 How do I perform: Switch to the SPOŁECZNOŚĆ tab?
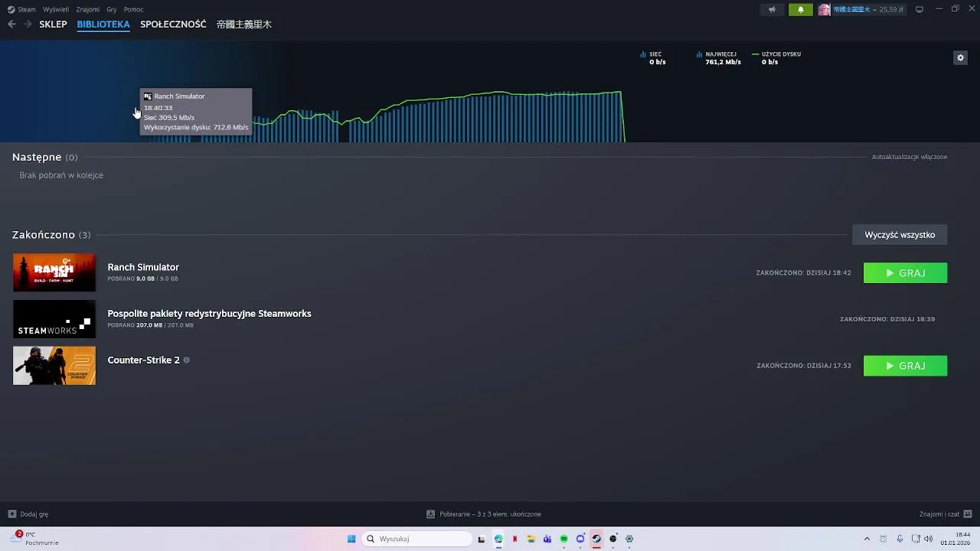coord(173,24)
